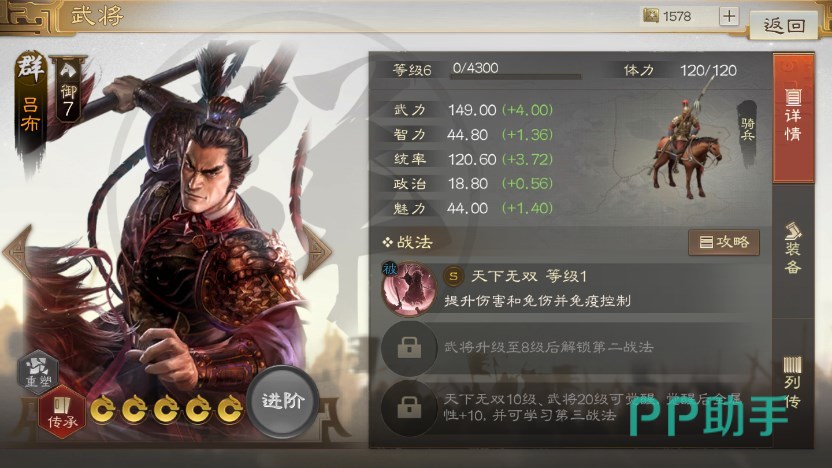
Task: Switch to the 装备 equipment tab
Action: point(793,249)
